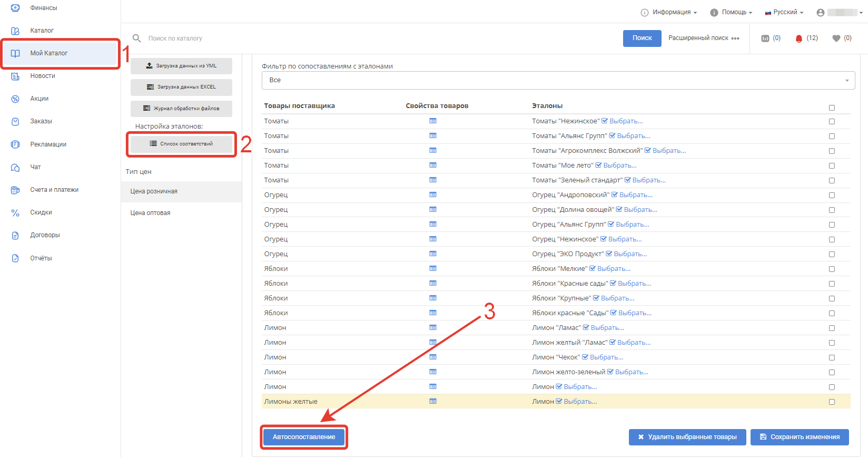Open favorites heart icon
868x457 pixels.
tap(836, 38)
